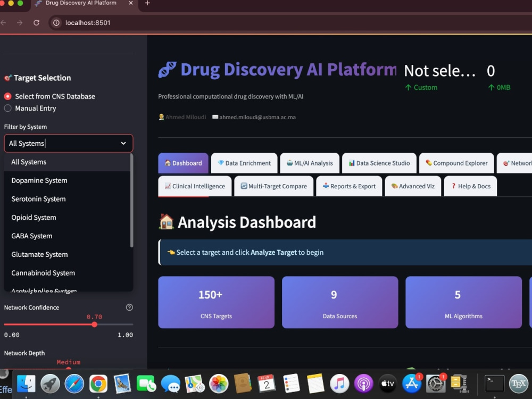Viewport: 532px width, 399px height.
Task: Switch to the Dashboard tab
Action: (183, 163)
